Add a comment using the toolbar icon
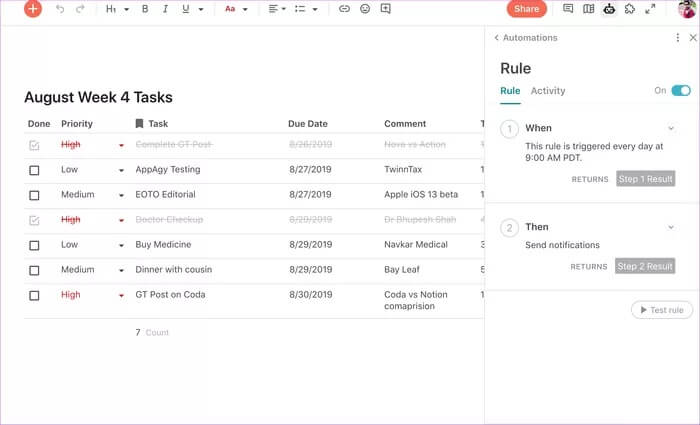The image size is (700, 425). pos(386,9)
